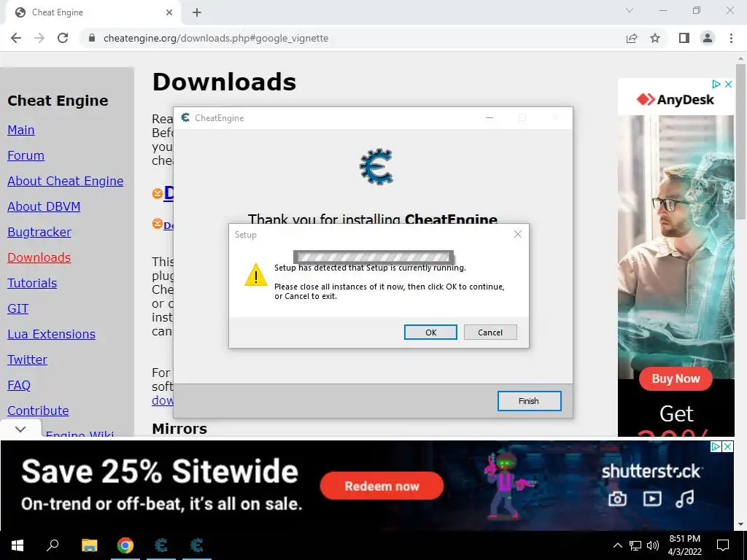Viewport: 747px width, 560px height.
Task: Open the Windows Start menu
Action: click(18, 545)
